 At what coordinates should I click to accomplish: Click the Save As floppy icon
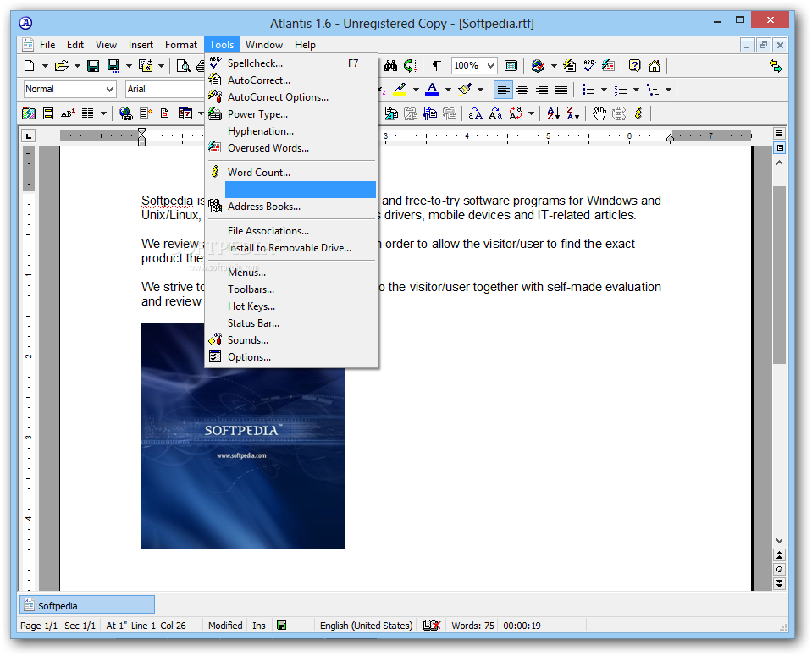113,66
